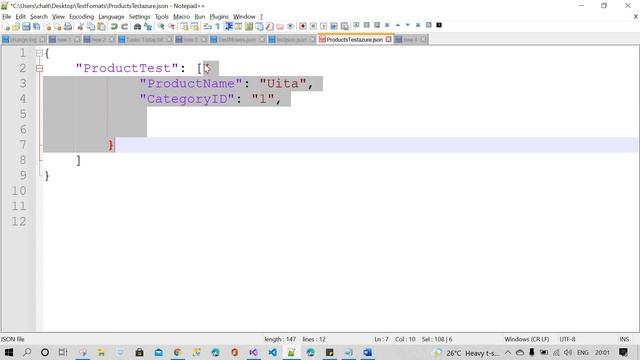
Task: Save the current recorded macro icon
Action: [344, 27]
